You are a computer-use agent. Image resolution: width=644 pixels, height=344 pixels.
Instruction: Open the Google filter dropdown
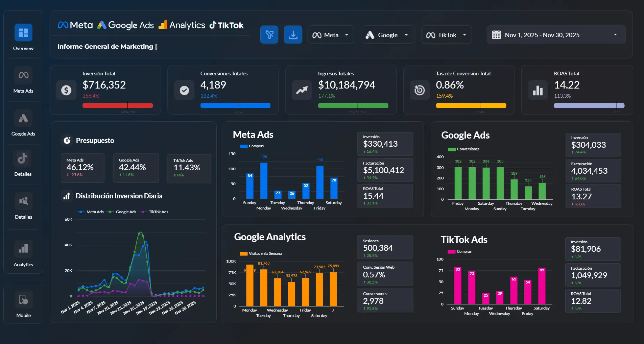click(388, 35)
